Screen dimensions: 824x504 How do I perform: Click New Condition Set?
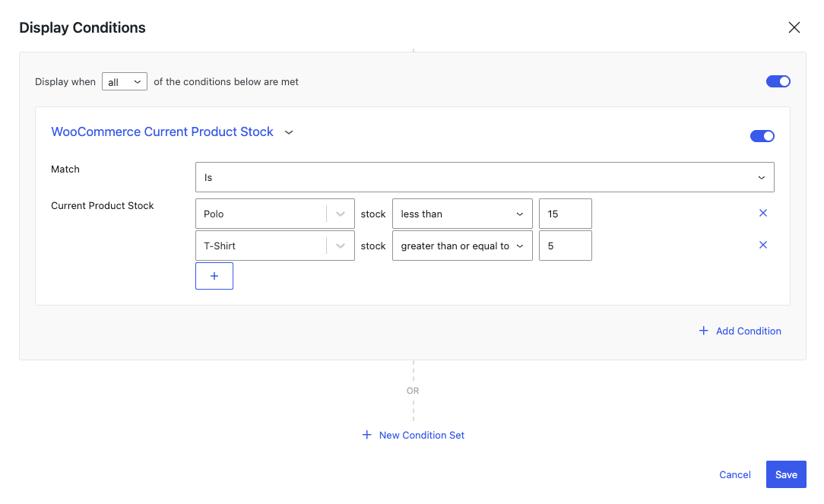point(414,435)
